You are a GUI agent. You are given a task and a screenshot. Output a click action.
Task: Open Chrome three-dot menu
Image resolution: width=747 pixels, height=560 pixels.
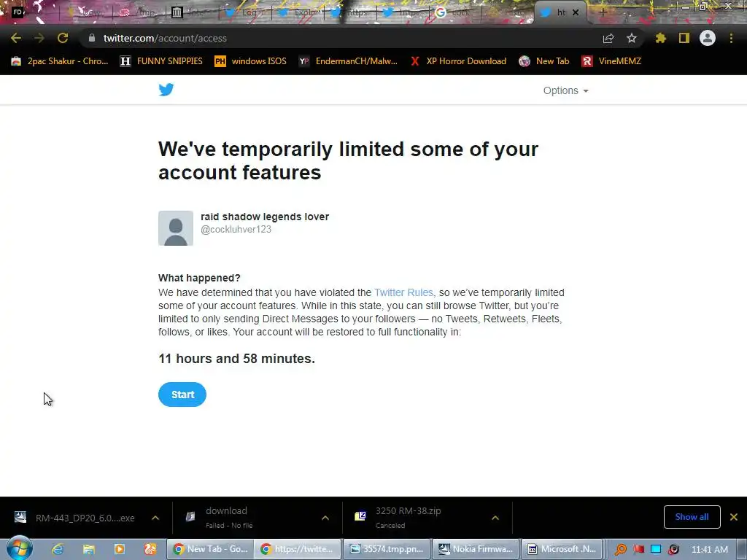pos(731,38)
